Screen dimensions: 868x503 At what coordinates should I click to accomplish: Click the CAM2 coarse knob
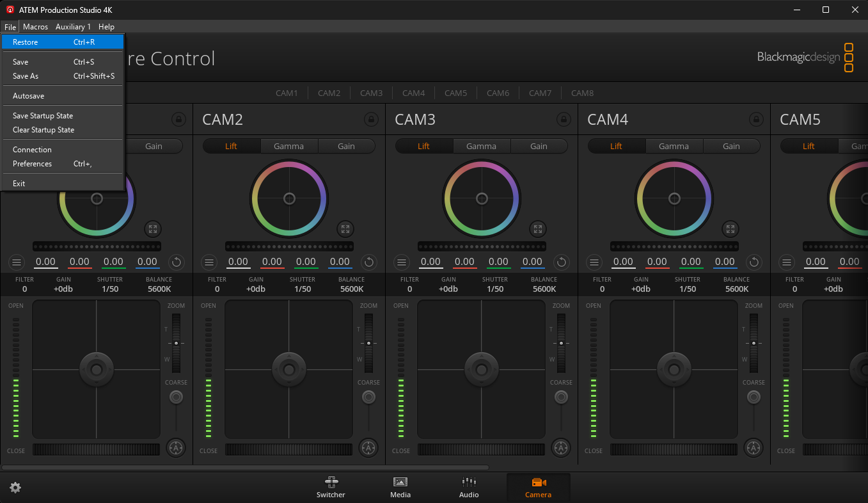pos(368,397)
